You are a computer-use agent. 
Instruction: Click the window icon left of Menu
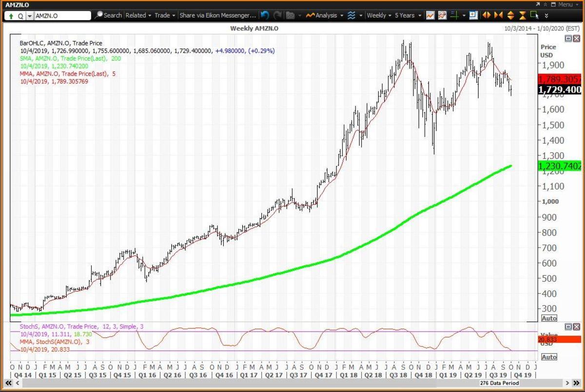pos(554,4)
